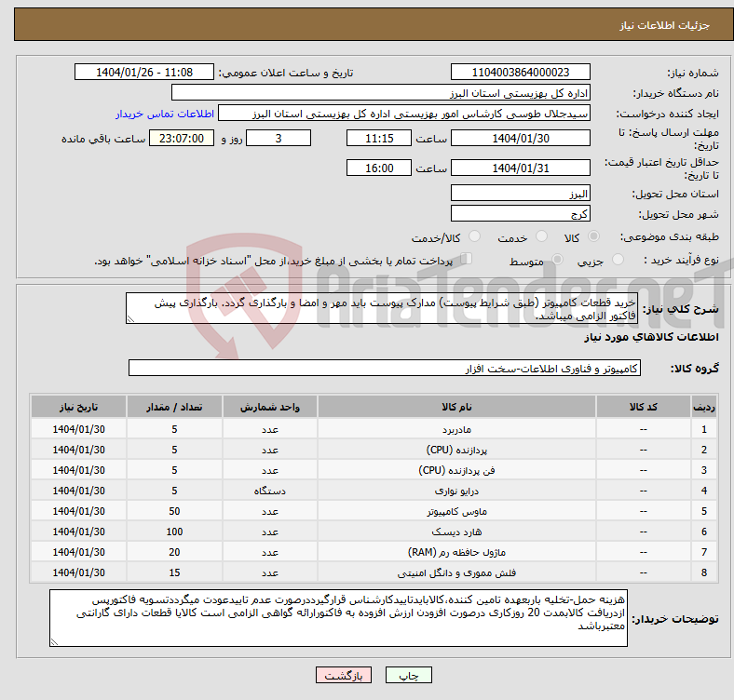Click the price validity date 1404/01/31 field
734x700 pixels.
[520, 168]
